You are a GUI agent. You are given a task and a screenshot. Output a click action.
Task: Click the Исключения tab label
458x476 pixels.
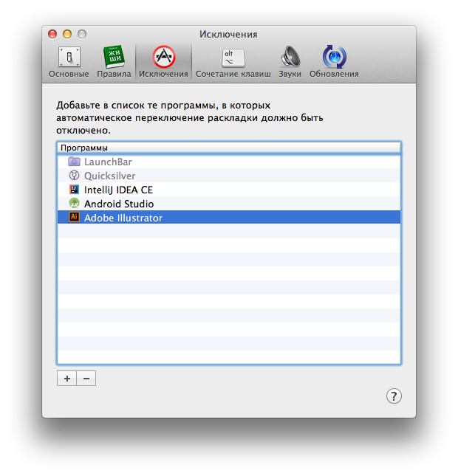pos(163,74)
